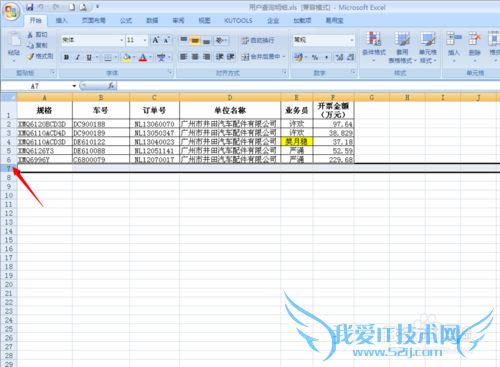Screen dimensions: 500x367
Task: Apply accounting number format icon
Action: 298,57
